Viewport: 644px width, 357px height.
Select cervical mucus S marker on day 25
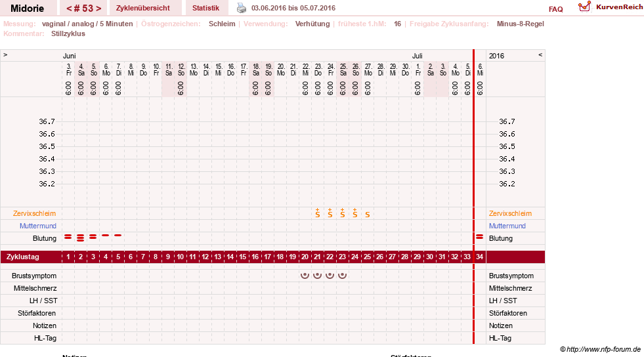[368, 214]
